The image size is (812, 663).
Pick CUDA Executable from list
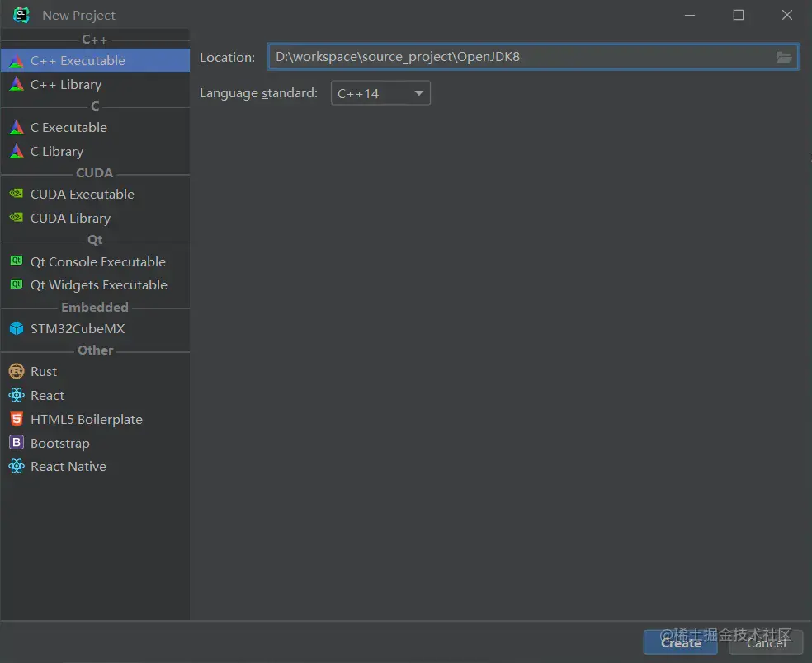pos(95,194)
